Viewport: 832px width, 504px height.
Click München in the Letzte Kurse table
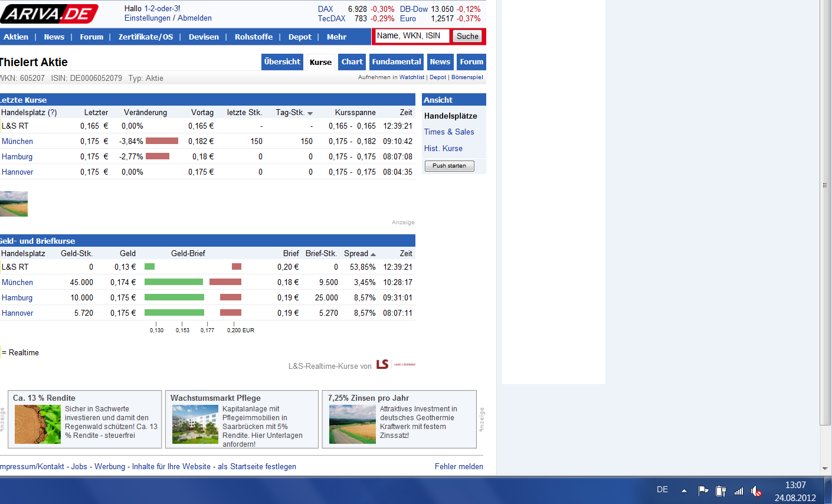pos(17,141)
